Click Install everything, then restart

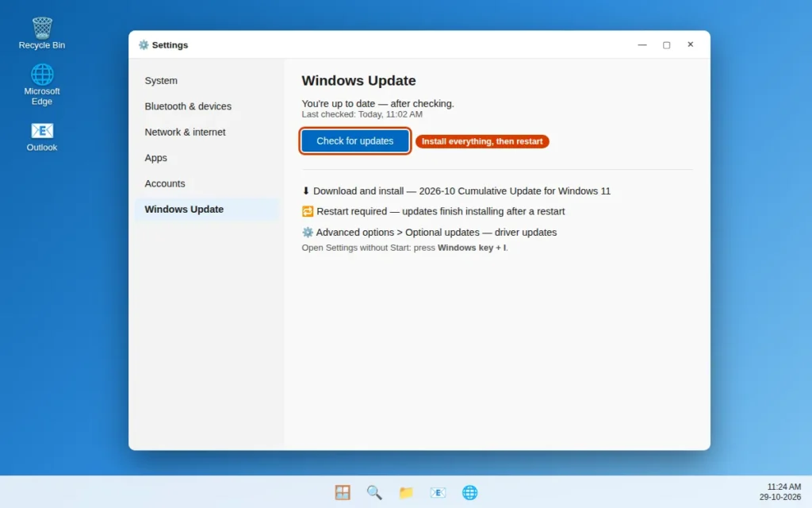click(482, 141)
